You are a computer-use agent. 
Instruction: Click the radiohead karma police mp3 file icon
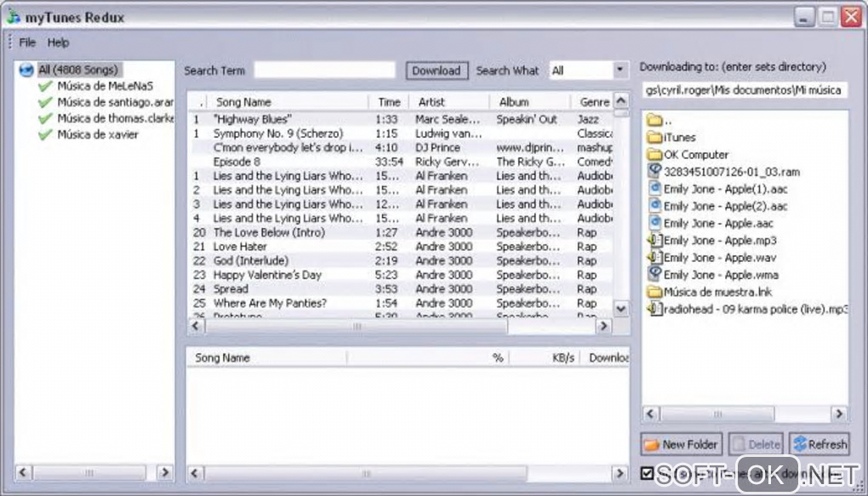(x=655, y=309)
